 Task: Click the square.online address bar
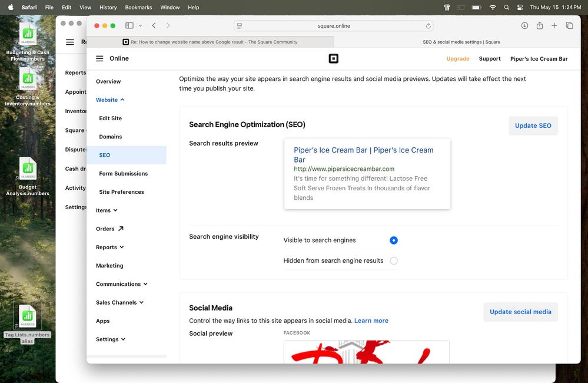(x=333, y=26)
